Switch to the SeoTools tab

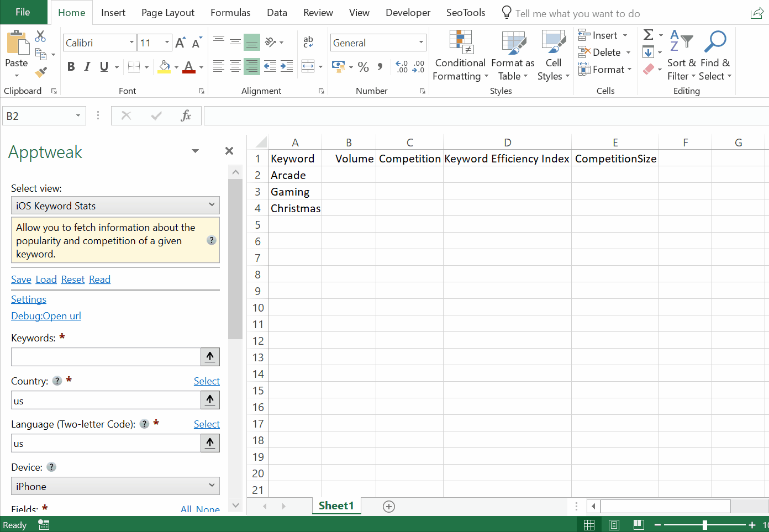466,13
